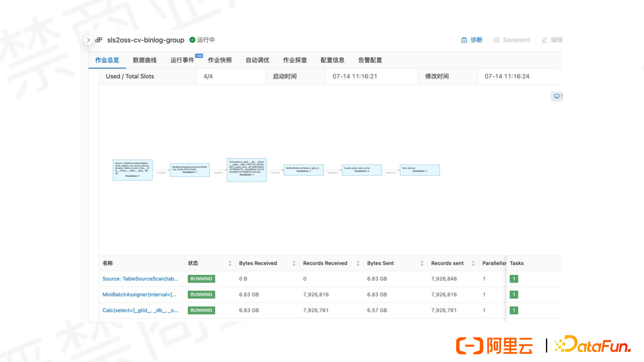Open the Source: TableSourceScan link
Screen dimensions: 644x362
point(140,279)
